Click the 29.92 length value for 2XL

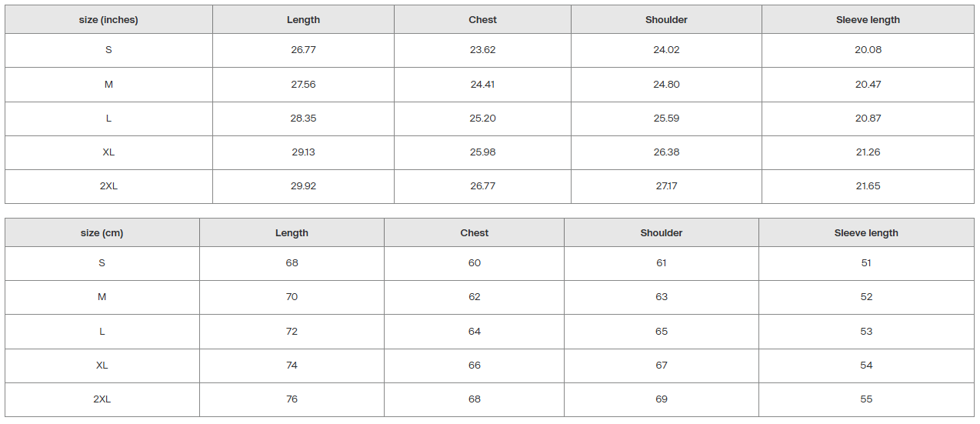click(x=303, y=186)
